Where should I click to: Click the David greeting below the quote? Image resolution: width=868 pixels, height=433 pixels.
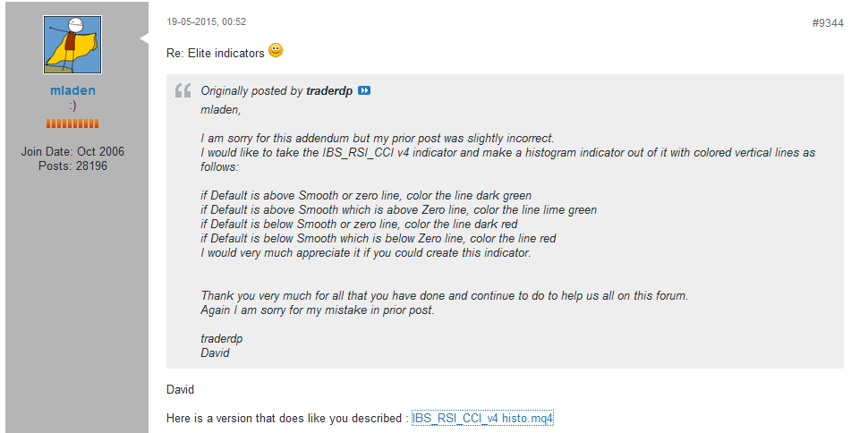click(180, 390)
